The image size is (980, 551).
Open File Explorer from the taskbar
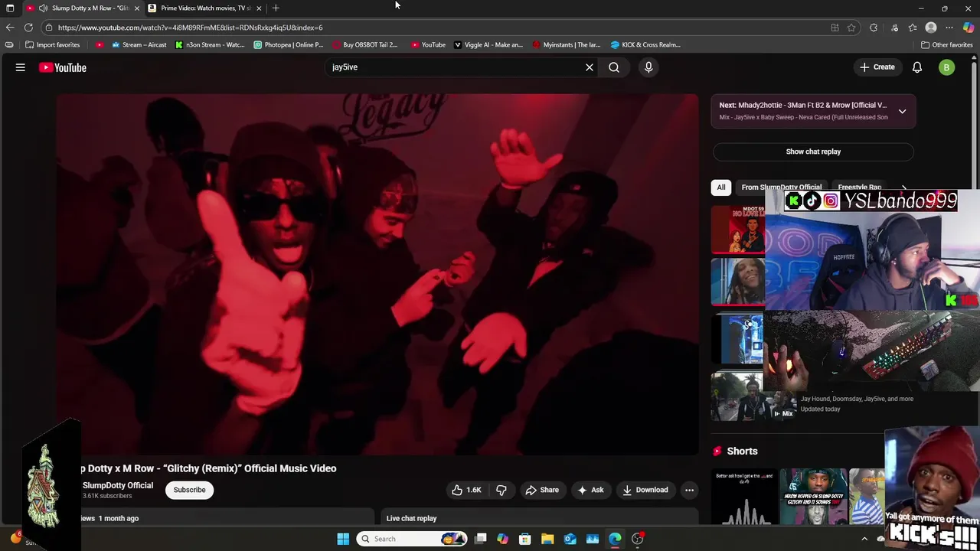tap(547, 539)
